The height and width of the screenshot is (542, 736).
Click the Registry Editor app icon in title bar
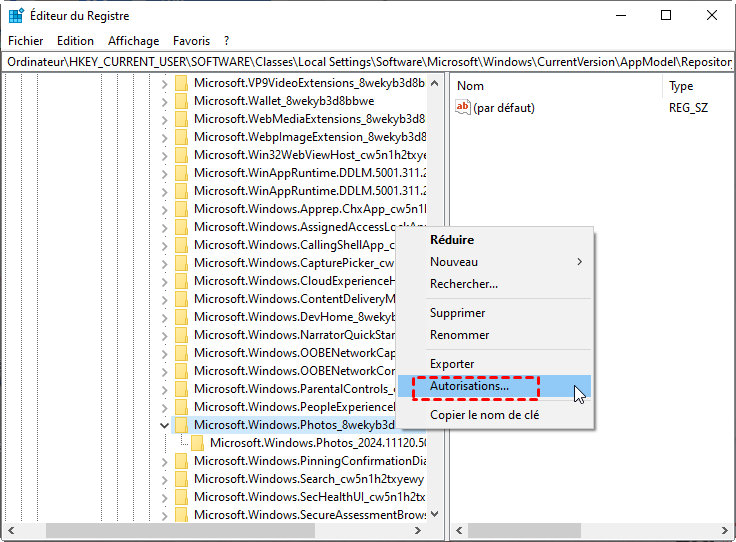16,15
